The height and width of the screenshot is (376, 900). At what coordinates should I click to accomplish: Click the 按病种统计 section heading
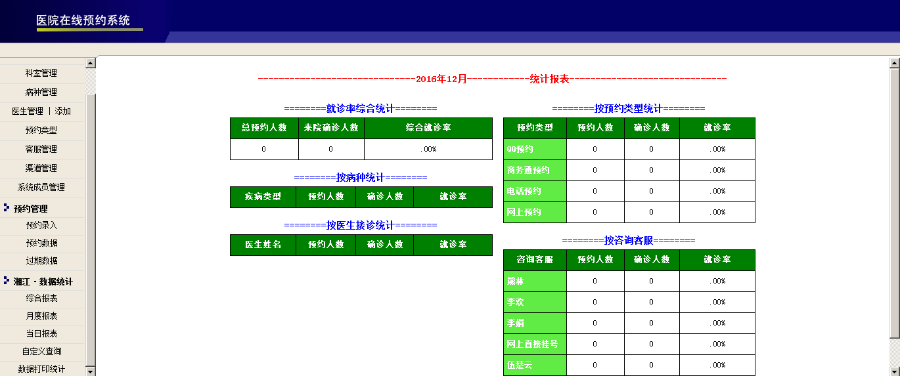[x=360, y=177]
